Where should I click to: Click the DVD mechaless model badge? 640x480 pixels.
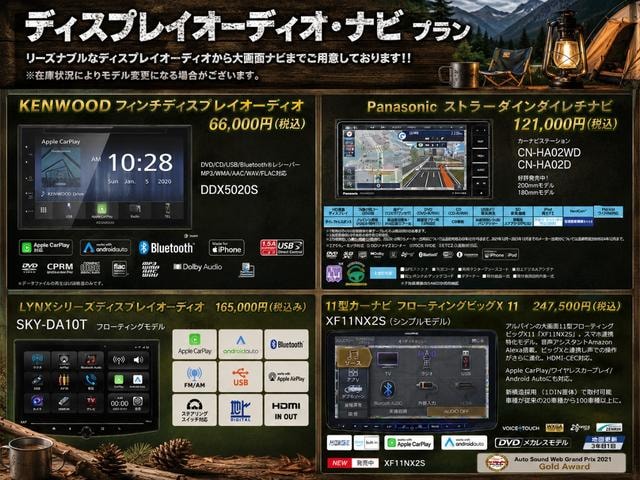[x=531, y=442]
